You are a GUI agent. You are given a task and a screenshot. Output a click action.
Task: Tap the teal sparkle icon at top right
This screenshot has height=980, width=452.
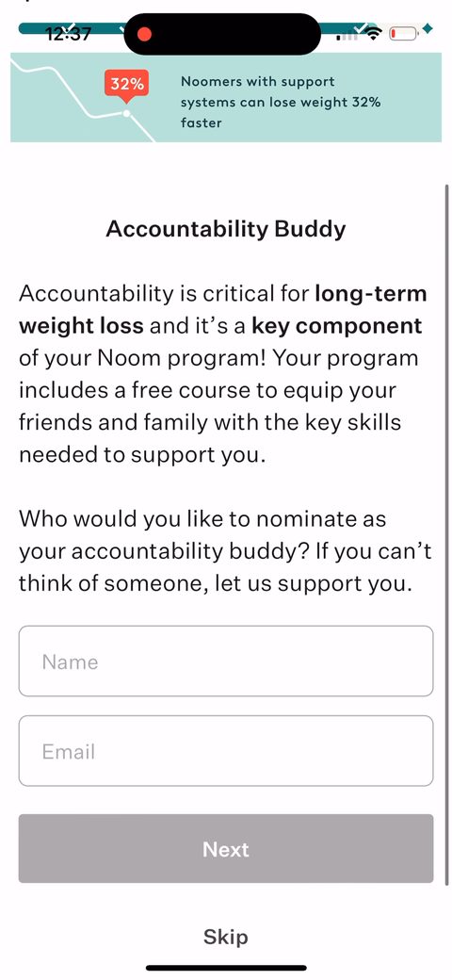point(428,28)
